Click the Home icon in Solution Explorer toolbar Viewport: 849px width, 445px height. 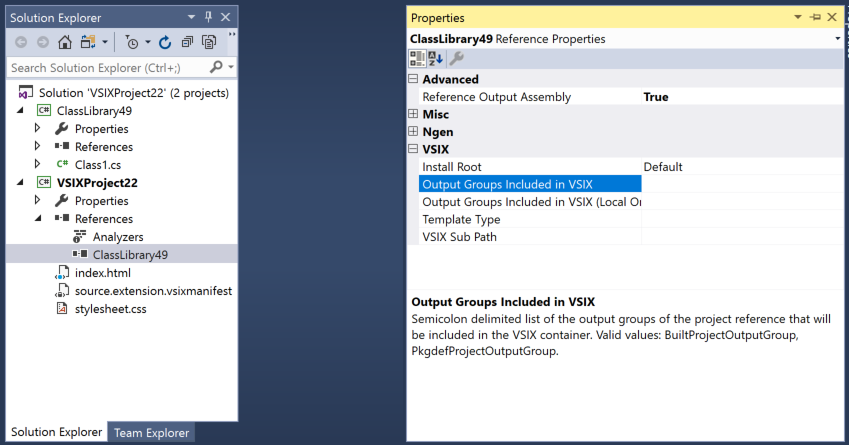[65, 42]
